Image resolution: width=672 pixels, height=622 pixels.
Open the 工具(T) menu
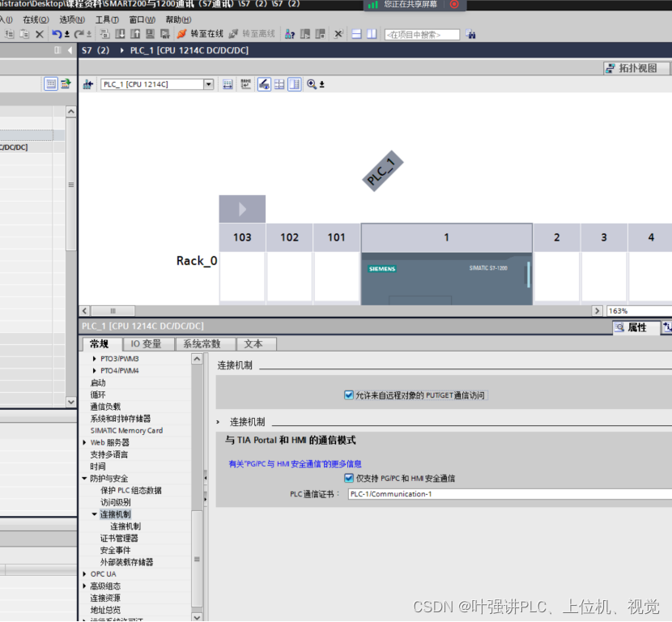coord(107,19)
